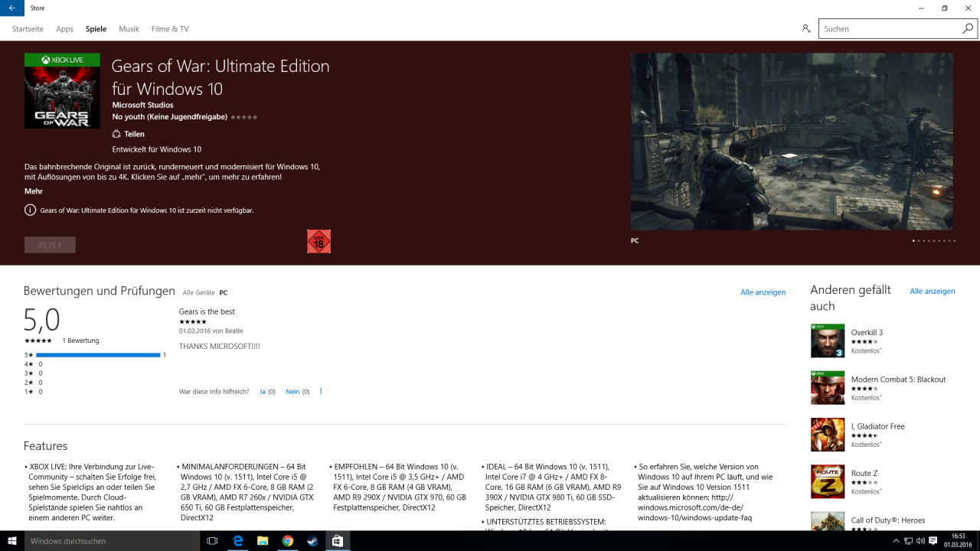Image resolution: width=980 pixels, height=551 pixels.
Task: Open the I, Gladiator Free icon
Action: (828, 435)
